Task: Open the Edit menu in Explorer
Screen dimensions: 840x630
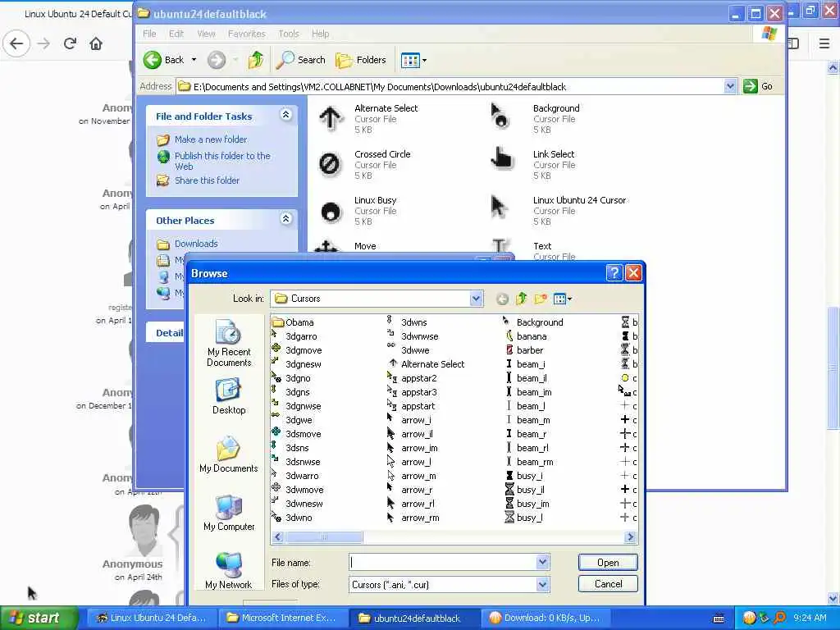Action: (x=176, y=34)
